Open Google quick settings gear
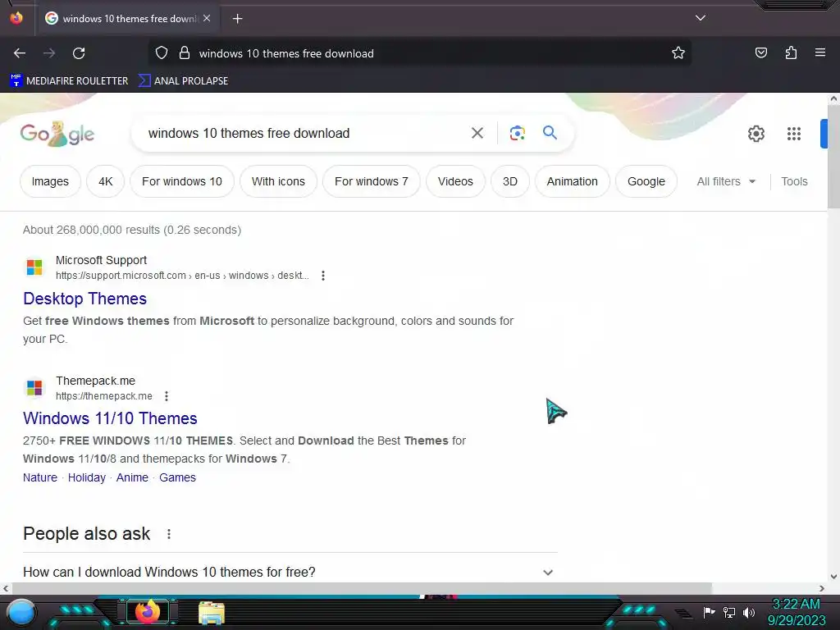840x630 pixels. (x=756, y=134)
